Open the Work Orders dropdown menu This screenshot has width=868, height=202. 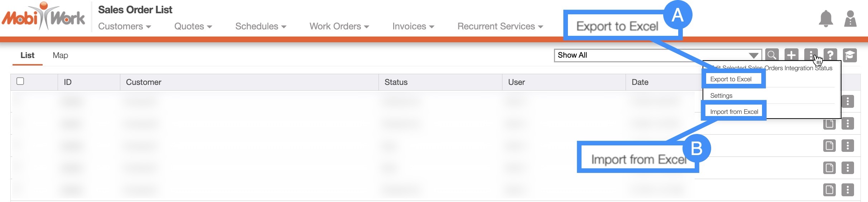click(x=339, y=27)
